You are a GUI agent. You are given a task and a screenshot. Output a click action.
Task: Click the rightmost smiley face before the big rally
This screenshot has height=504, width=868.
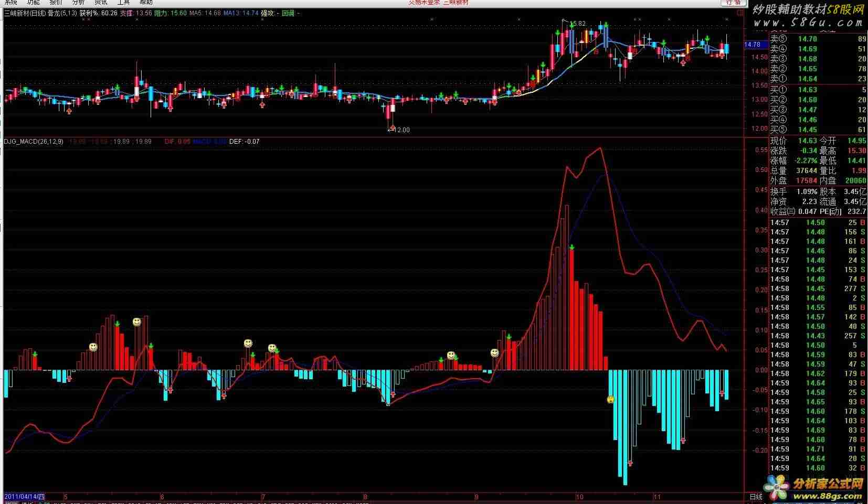click(495, 353)
